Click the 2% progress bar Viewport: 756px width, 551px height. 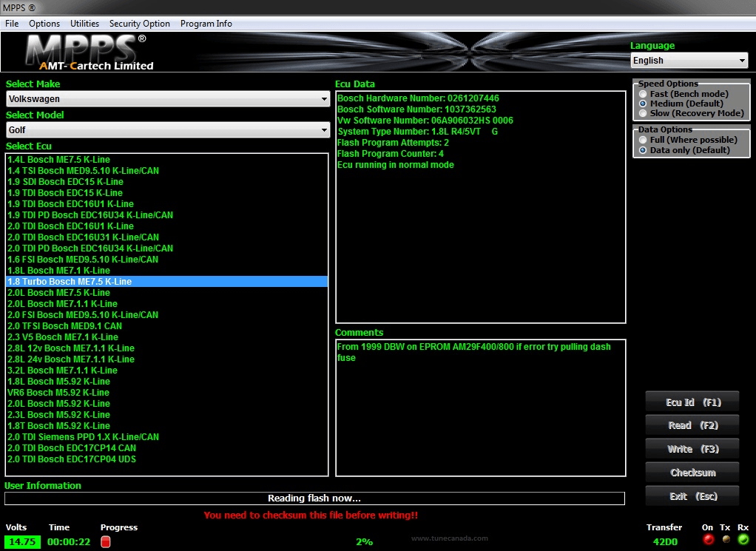pos(364,541)
